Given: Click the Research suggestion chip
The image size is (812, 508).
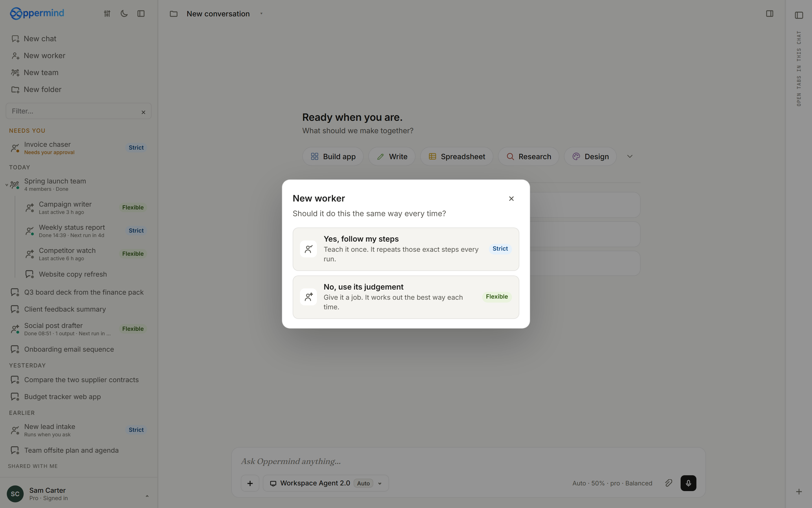Looking at the screenshot, I should tap(528, 157).
